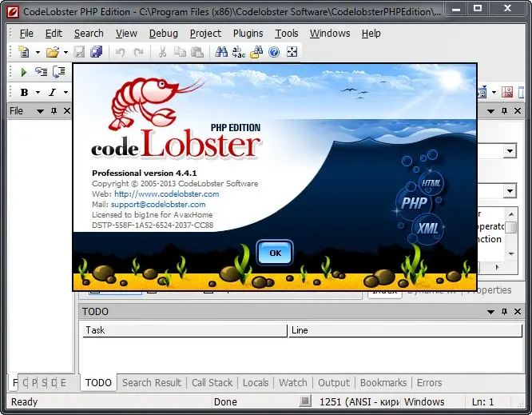This screenshot has width=532, height=415.
Task: Close the File panel
Action: (67, 110)
